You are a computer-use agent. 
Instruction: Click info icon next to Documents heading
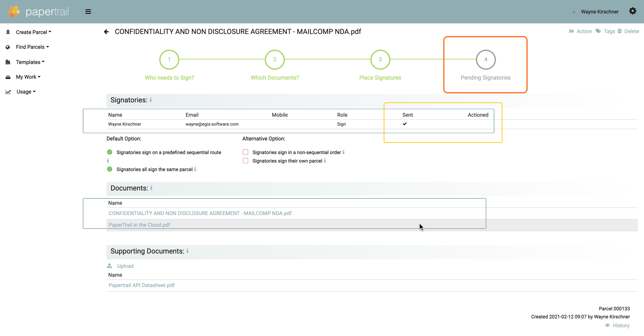(151, 188)
